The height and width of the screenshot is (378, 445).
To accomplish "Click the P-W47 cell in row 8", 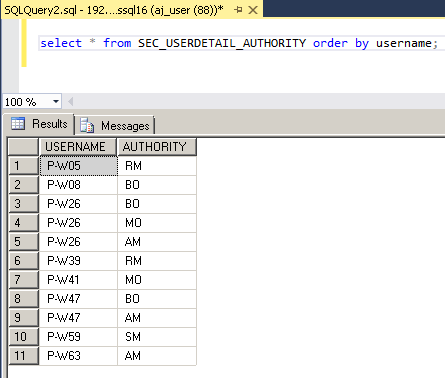I will click(x=78, y=299).
